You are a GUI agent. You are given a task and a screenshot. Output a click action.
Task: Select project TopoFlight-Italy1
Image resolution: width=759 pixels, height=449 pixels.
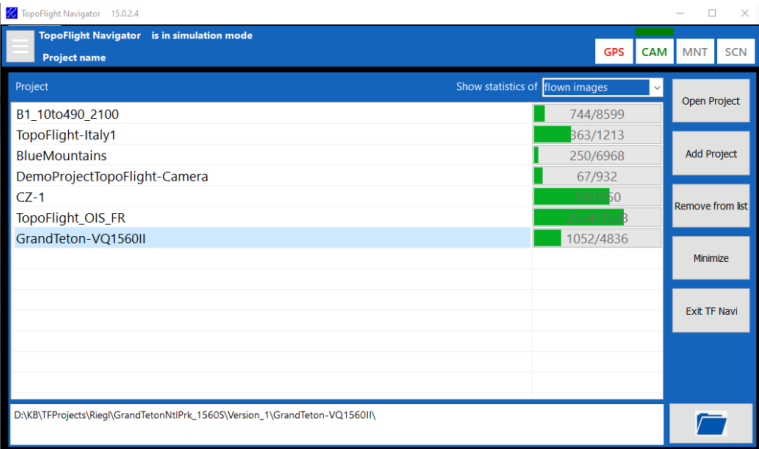(x=272, y=135)
